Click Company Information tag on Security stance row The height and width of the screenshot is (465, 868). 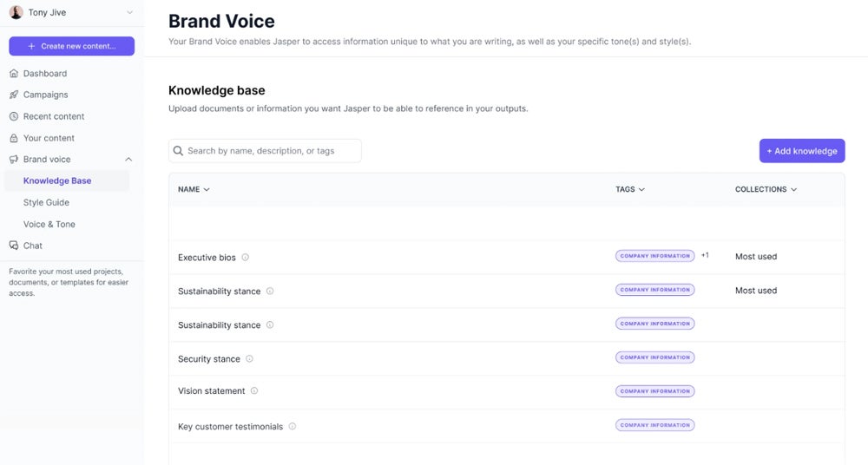point(654,357)
